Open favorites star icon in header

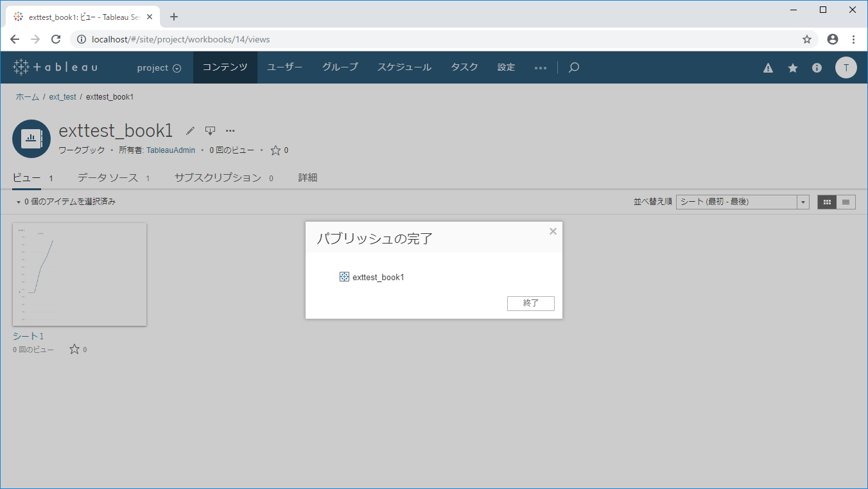click(x=793, y=67)
